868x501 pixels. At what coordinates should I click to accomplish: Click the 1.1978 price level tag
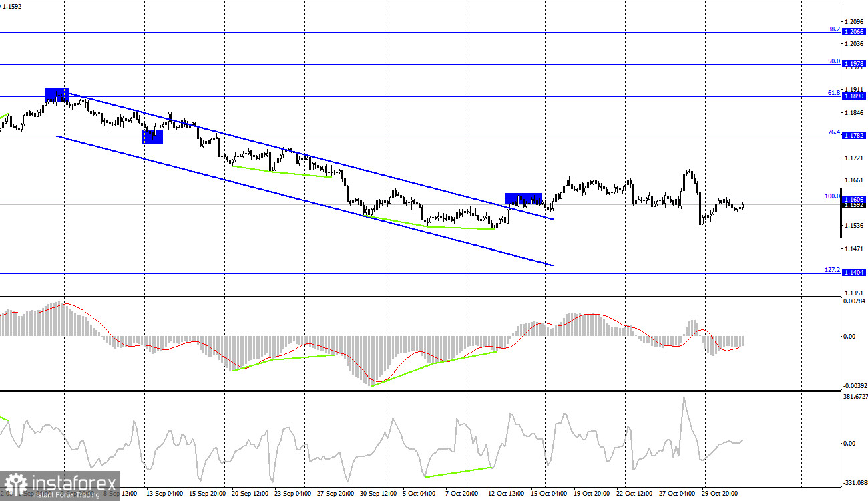pos(855,65)
